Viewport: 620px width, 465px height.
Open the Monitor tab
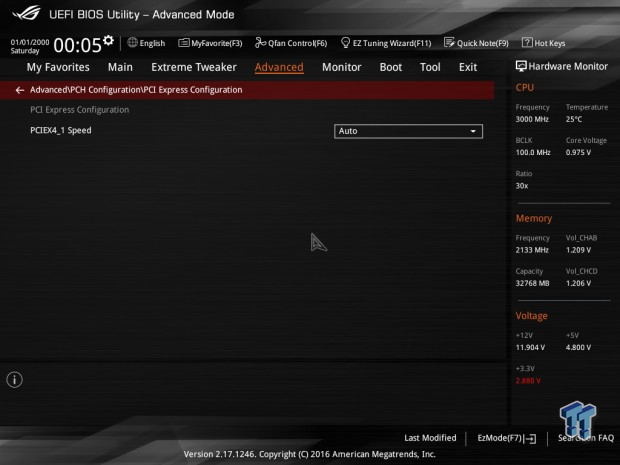(x=342, y=67)
